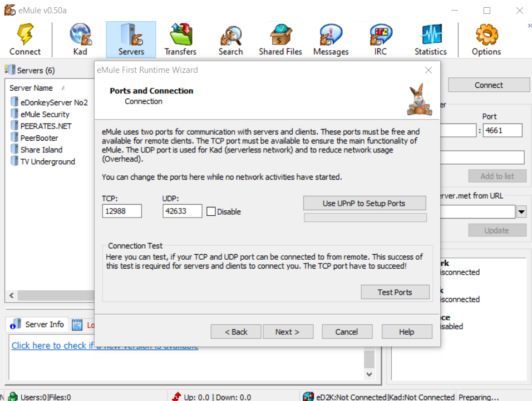Open the IRC toolbar icon
532x401 pixels.
[x=381, y=34]
